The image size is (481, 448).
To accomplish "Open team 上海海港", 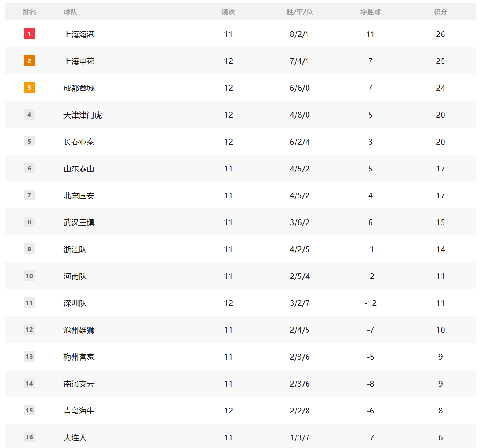I will [79, 35].
